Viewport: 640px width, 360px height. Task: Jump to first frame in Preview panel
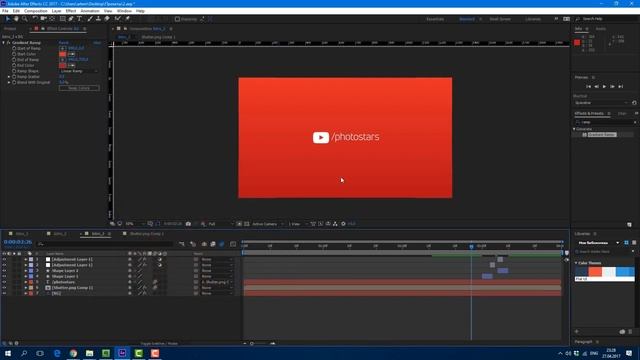click(x=588, y=87)
